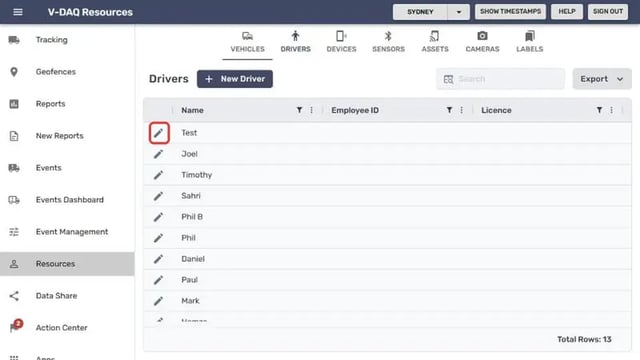Go to Reports in the sidebar
This screenshot has width=640, height=360.
point(67,104)
